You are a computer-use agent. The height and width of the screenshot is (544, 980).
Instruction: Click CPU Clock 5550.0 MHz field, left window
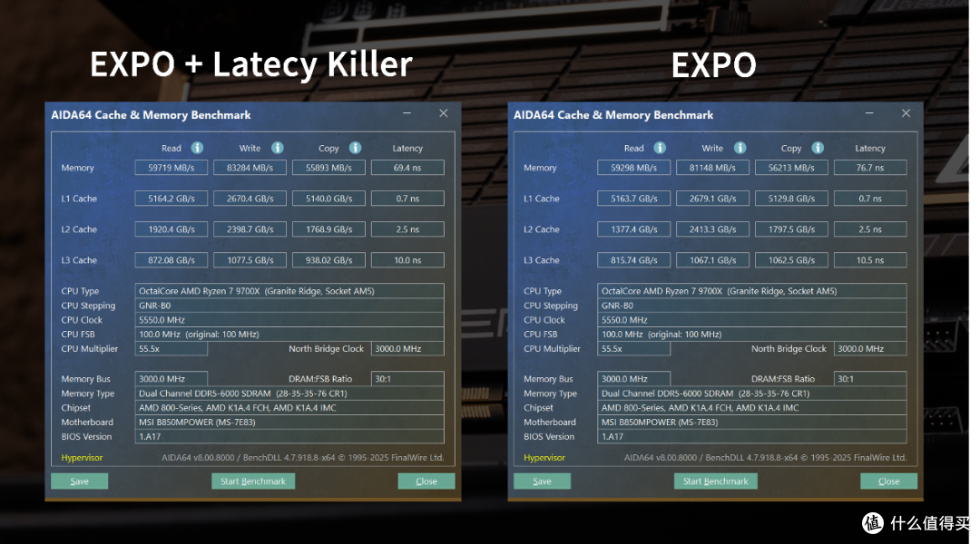coord(289,320)
